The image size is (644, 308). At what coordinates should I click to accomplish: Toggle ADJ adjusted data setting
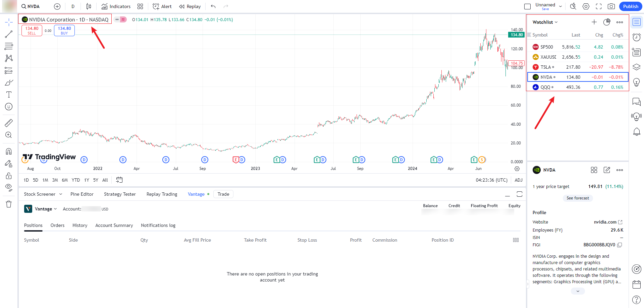[x=518, y=180]
